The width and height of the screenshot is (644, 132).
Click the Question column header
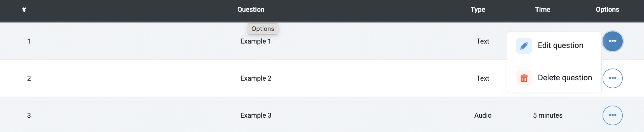coord(251,10)
